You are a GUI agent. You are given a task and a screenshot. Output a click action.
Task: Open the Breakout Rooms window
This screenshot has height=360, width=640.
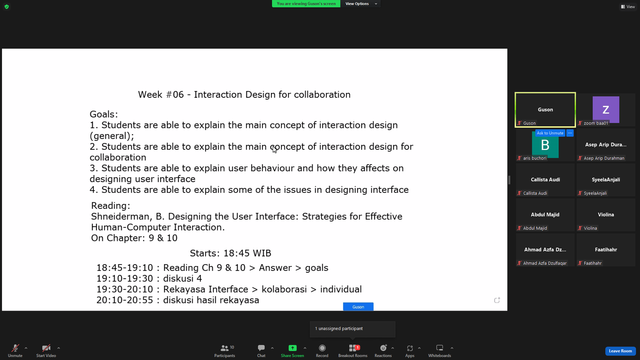[x=353, y=351]
